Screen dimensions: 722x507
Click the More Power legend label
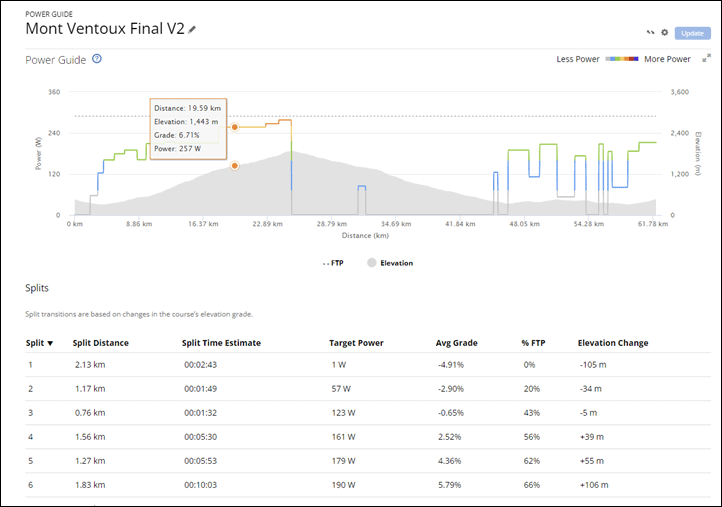667,59
